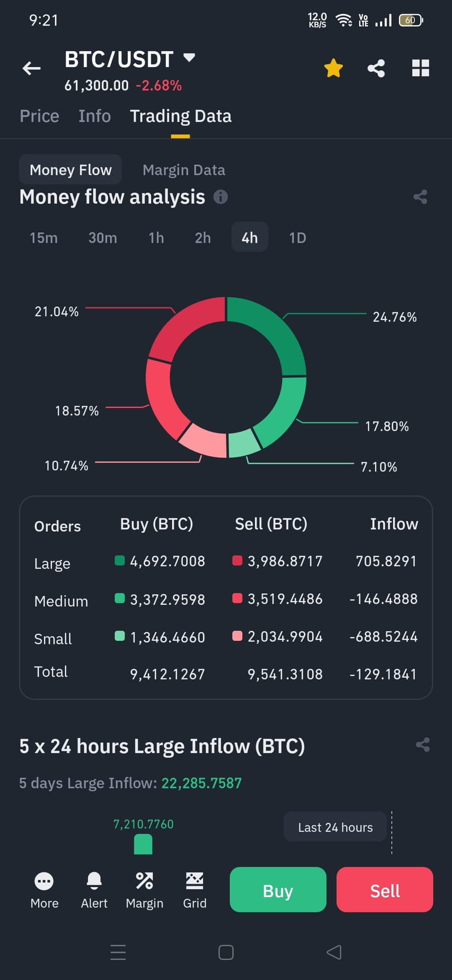452x980 pixels.
Task: Switch to Margin Data view
Action: point(184,169)
